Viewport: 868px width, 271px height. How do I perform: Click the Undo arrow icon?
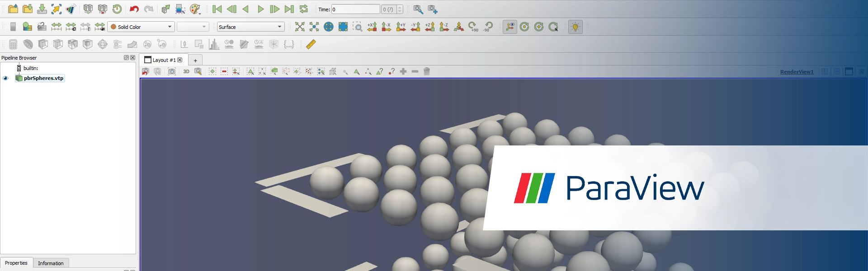(134, 9)
